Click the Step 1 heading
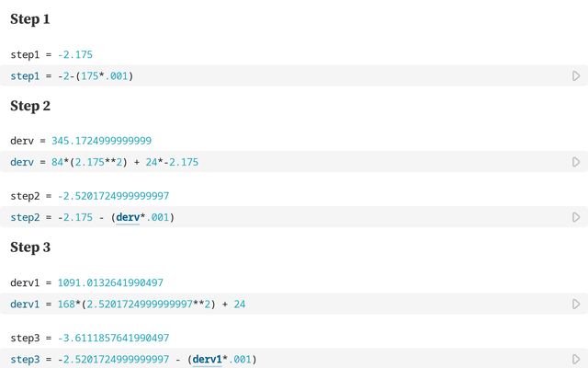Screen dimensions: 588x368 (x=30, y=19)
